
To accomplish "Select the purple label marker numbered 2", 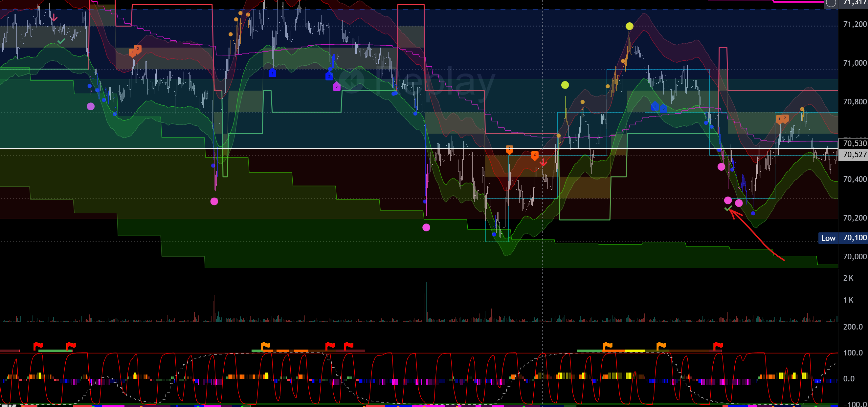I will pos(337,87).
